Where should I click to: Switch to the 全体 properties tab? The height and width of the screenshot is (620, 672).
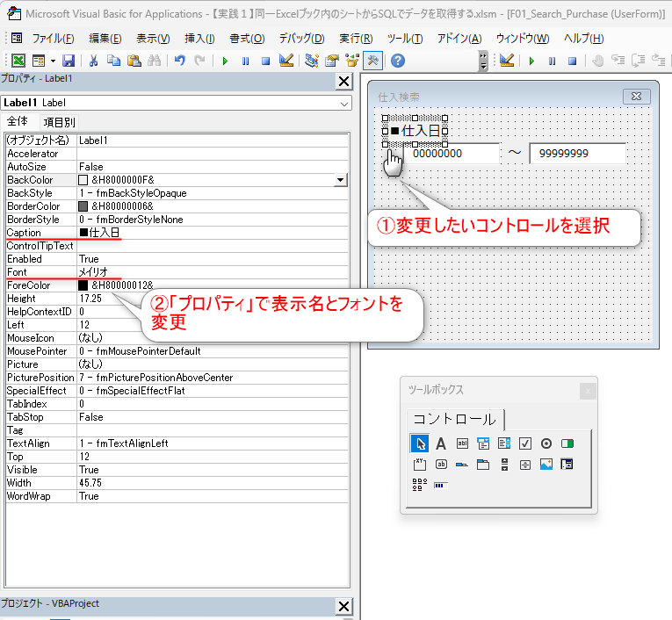click(x=18, y=121)
